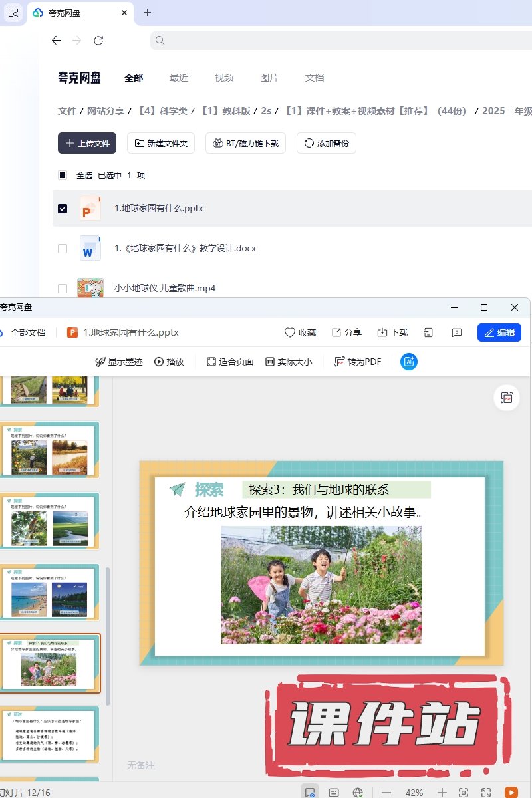Click the floating PDF export icon
The image size is (532, 798).
click(507, 398)
